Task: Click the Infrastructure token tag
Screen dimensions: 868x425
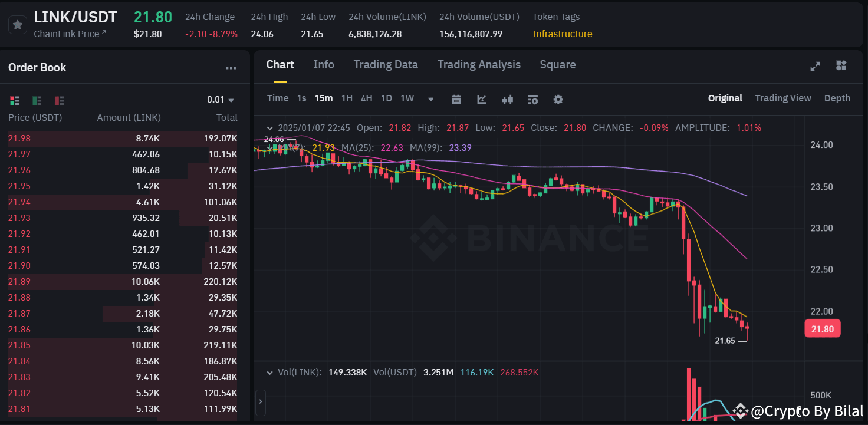Action: (x=563, y=34)
